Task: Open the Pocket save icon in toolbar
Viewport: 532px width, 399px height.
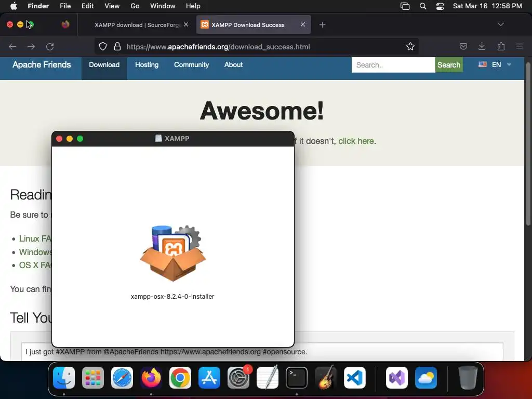Action: click(x=463, y=46)
